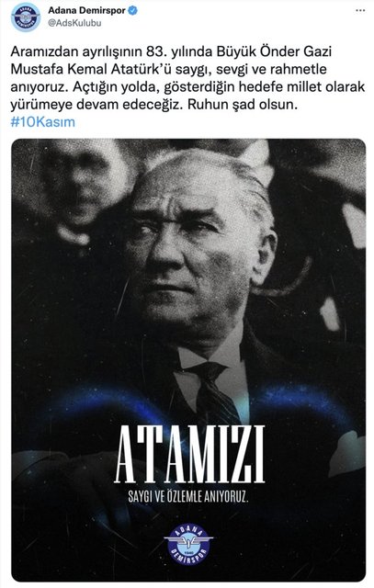This screenshot has height=588, width=374.
Task: Click the SAYGI VE ÖZLEMLE ANIYORUZ caption
Action: 188,497
